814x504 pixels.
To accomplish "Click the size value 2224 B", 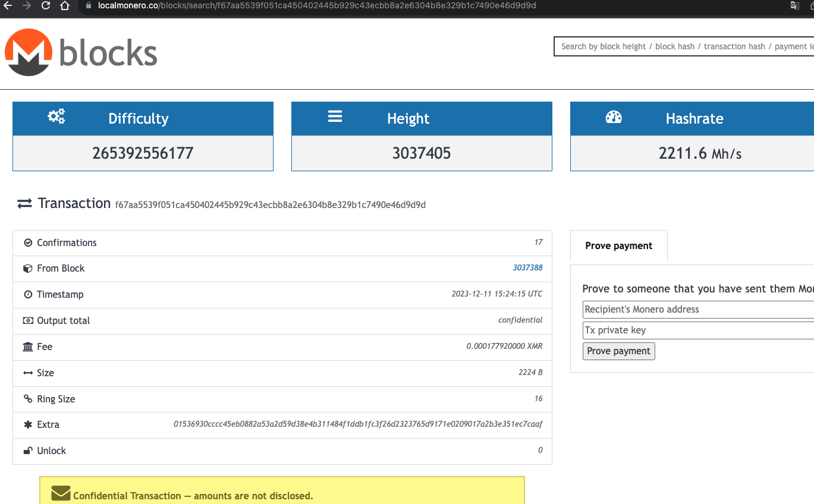I will [x=530, y=373].
